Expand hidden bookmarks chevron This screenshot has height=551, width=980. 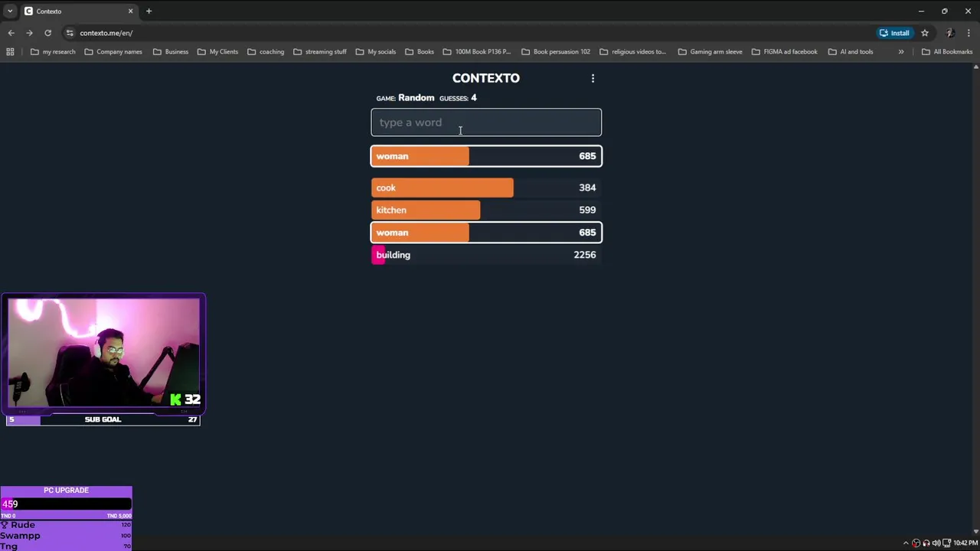click(x=901, y=52)
